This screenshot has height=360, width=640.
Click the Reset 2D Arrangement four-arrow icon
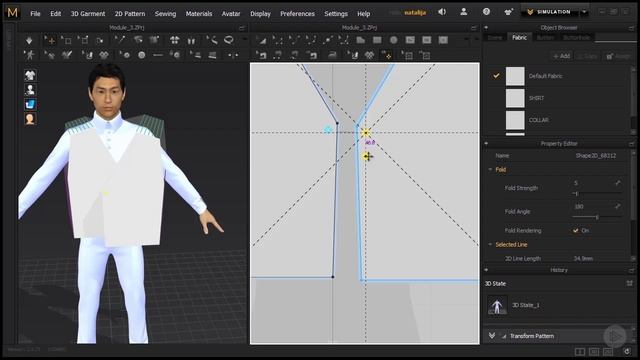click(x=175, y=40)
